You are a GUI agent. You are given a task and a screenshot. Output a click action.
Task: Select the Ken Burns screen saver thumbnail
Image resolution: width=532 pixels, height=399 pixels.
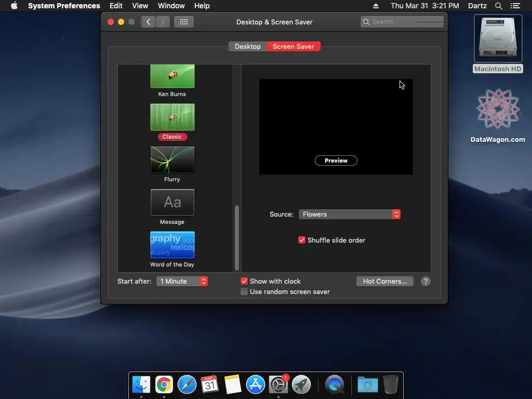[x=172, y=76]
